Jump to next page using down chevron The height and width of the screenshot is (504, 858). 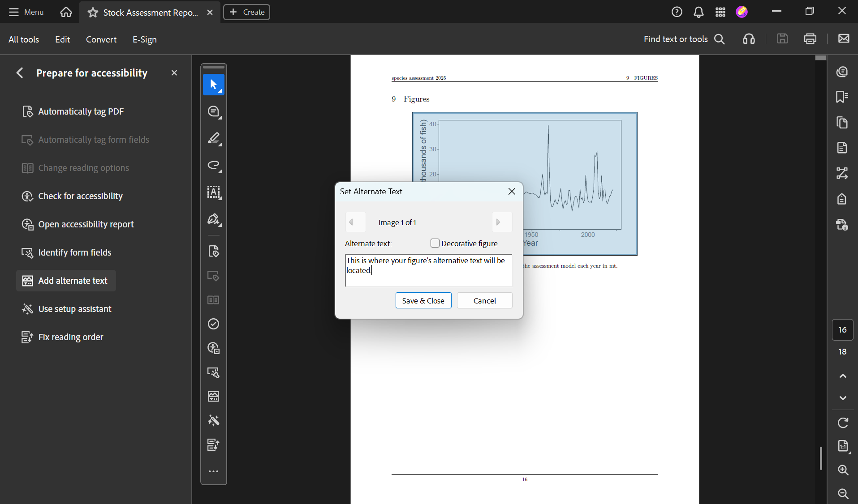[842, 398]
